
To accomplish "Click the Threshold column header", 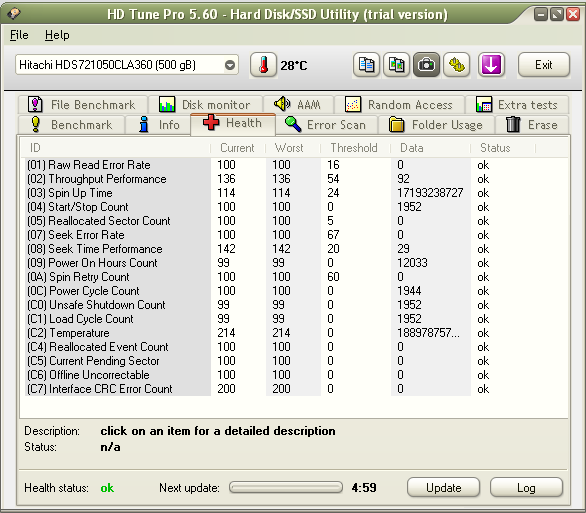I will click(355, 148).
